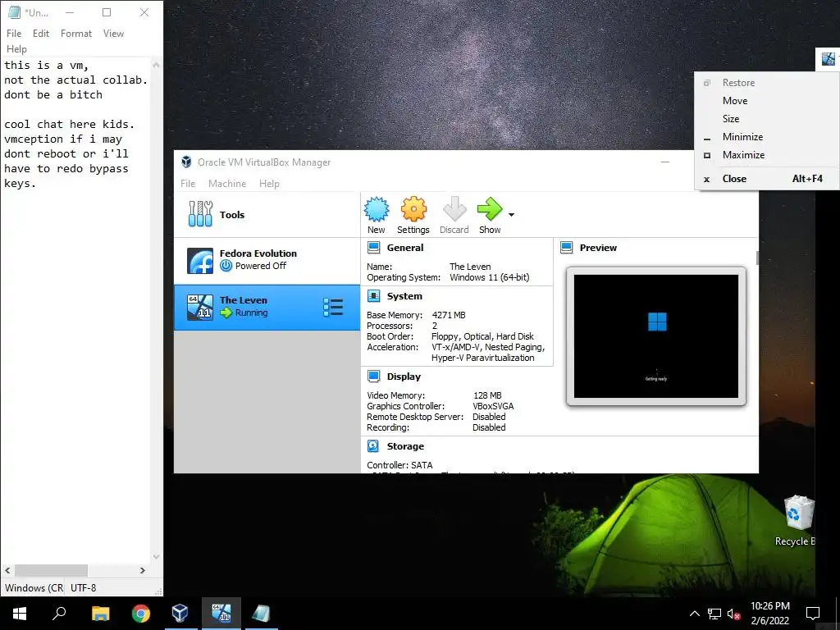840x630 pixels.
Task: Choose Restore in the window system menu
Action: coord(767,83)
